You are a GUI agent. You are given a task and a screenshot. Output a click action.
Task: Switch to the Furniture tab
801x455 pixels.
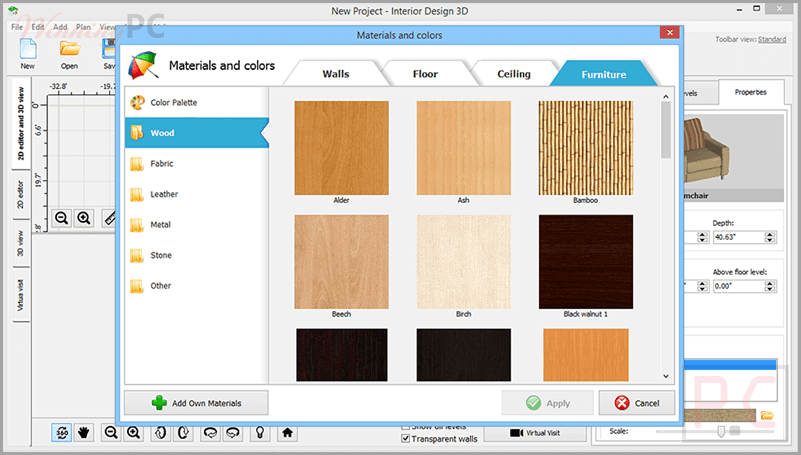[603, 74]
